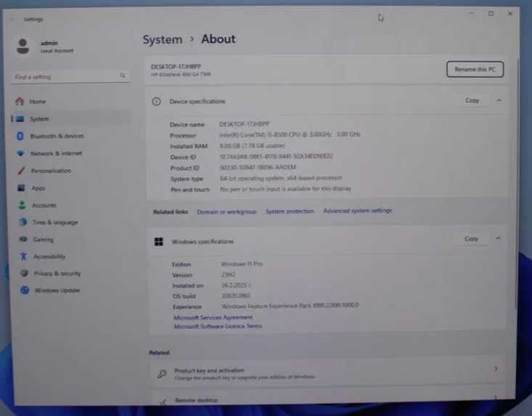Copy the Device specifications
Screen dimensions: 532x416
tap(472, 100)
